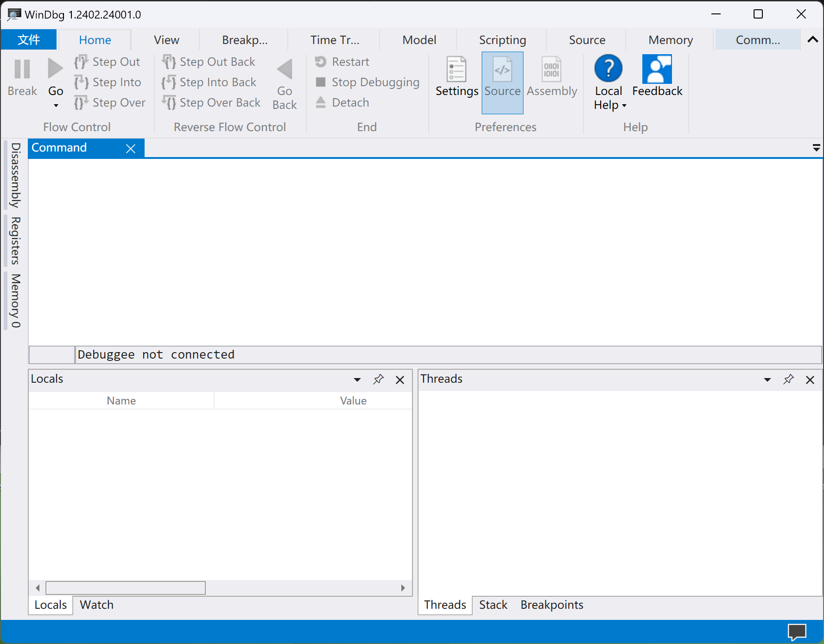824x644 pixels.
Task: Click the Step Out icon
Action: pyautogui.click(x=81, y=62)
